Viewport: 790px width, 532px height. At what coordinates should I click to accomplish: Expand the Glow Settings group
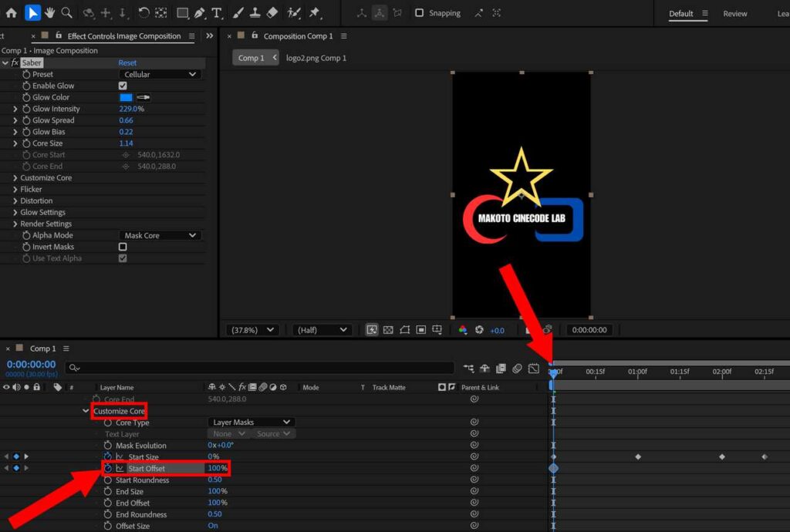click(15, 212)
